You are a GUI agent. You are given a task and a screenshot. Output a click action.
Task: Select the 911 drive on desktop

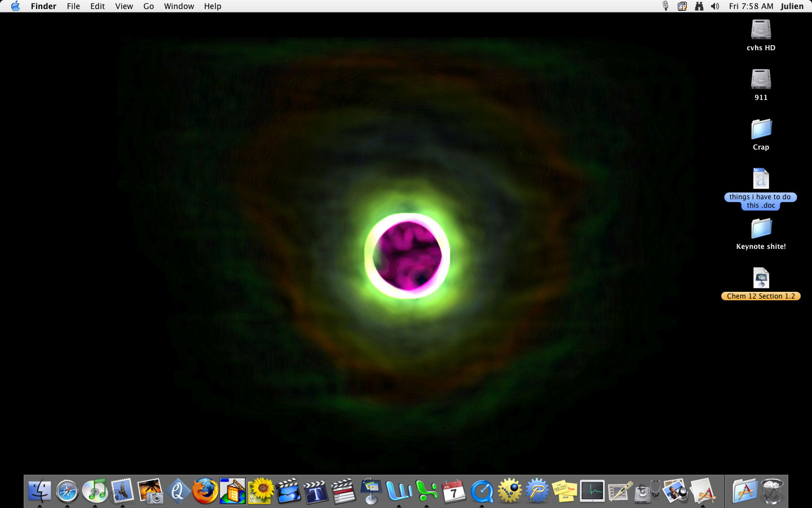coord(761,79)
